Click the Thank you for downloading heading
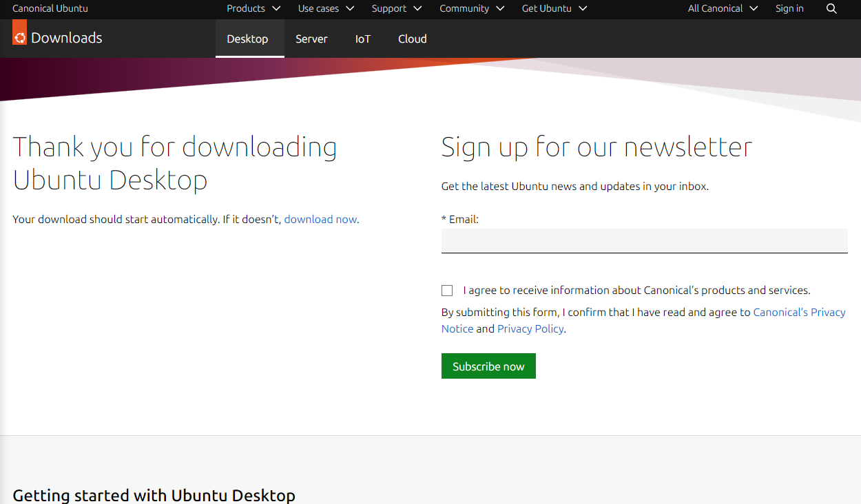Viewport: 861px width, 504px height. coord(175,164)
